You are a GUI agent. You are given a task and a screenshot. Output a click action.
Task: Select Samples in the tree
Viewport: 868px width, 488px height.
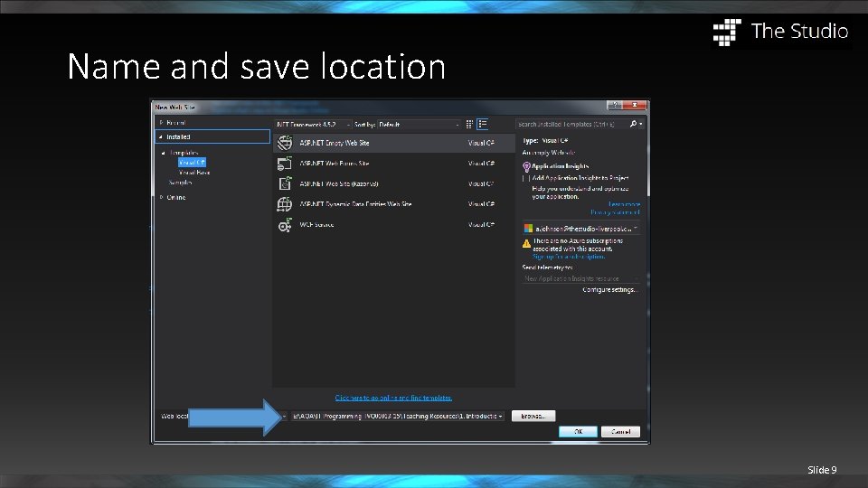click(x=180, y=182)
